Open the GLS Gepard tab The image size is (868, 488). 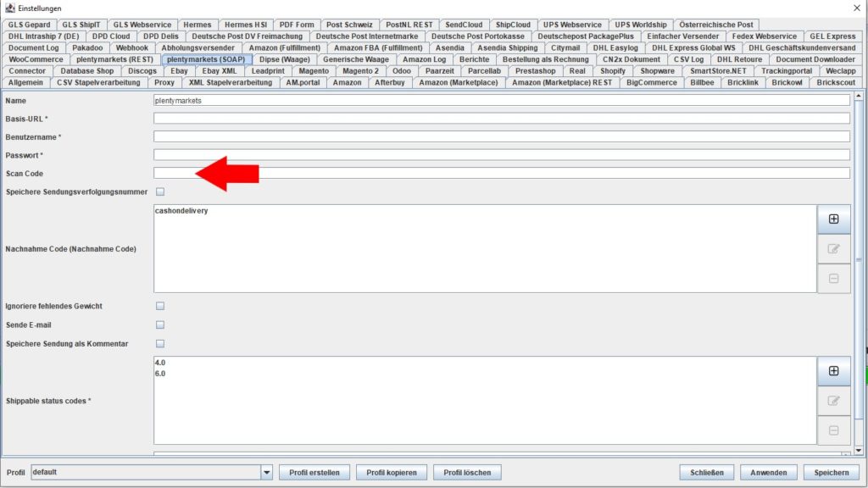[30, 25]
